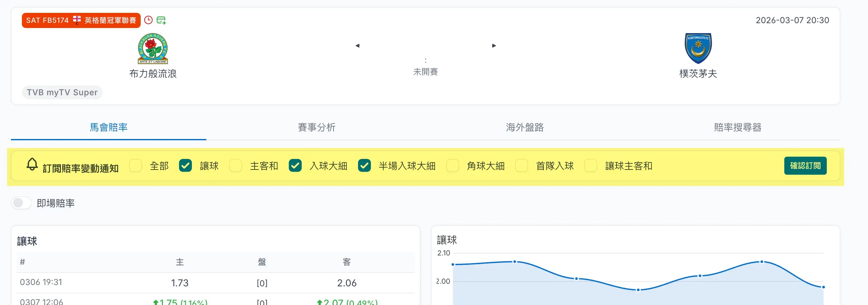Click team name 樸茨茅夫
The height and width of the screenshot is (305, 868).
point(698,74)
